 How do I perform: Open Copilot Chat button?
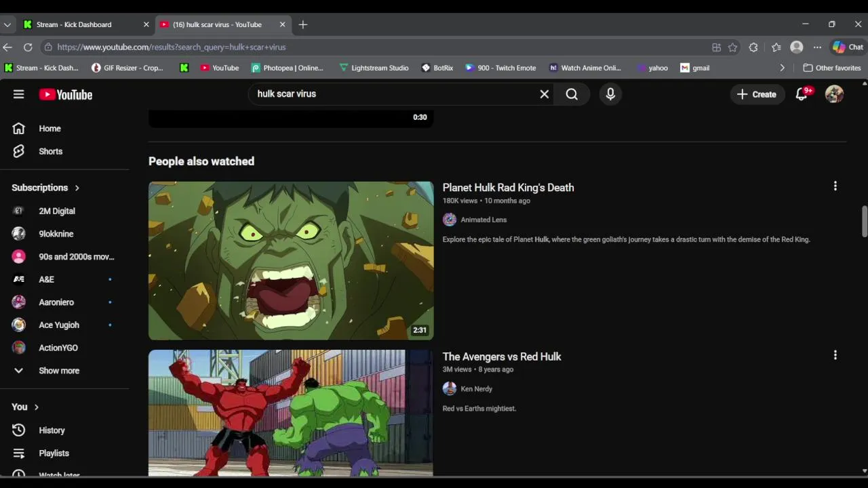[848, 47]
